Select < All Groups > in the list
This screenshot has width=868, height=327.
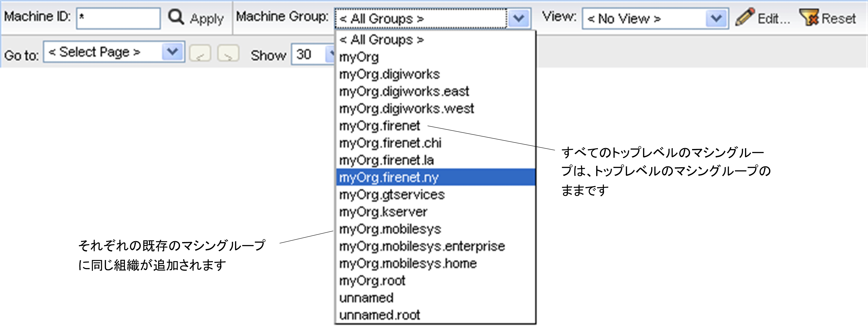(x=435, y=40)
